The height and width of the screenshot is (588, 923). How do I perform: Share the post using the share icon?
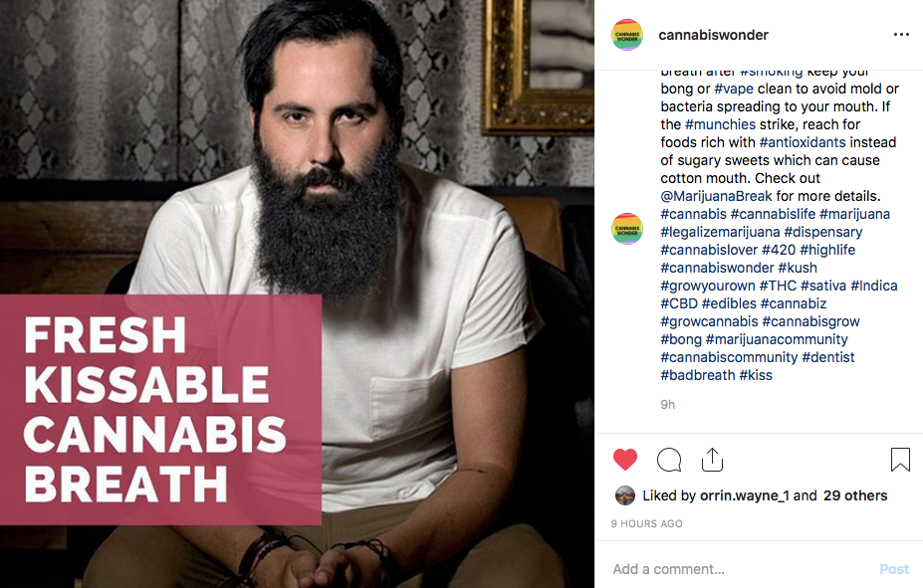coord(712,460)
